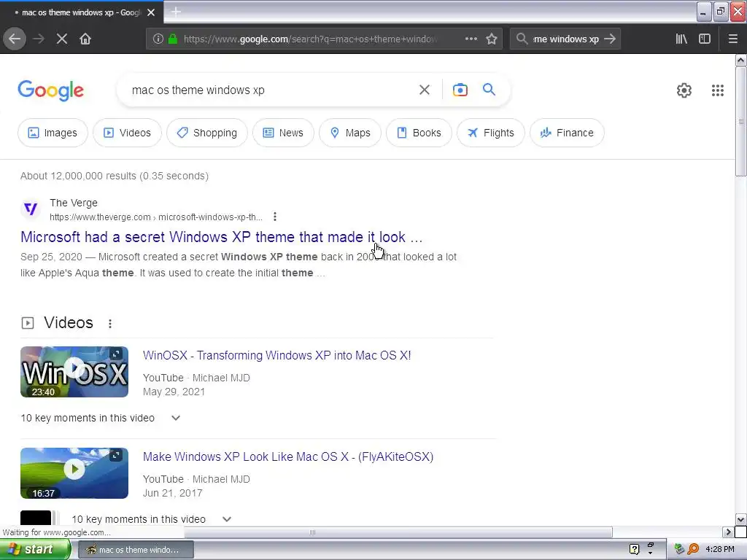Open theverge.com URL breadcrumb
The width and height of the screenshot is (747, 560).
tap(156, 217)
